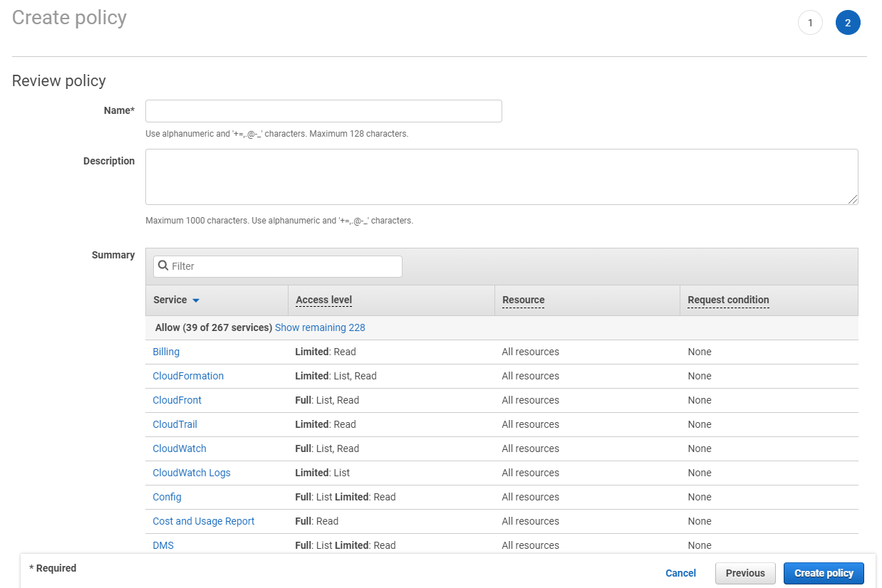The height and width of the screenshot is (588, 882).
Task: Open the CloudFormation service link
Action: [188, 376]
